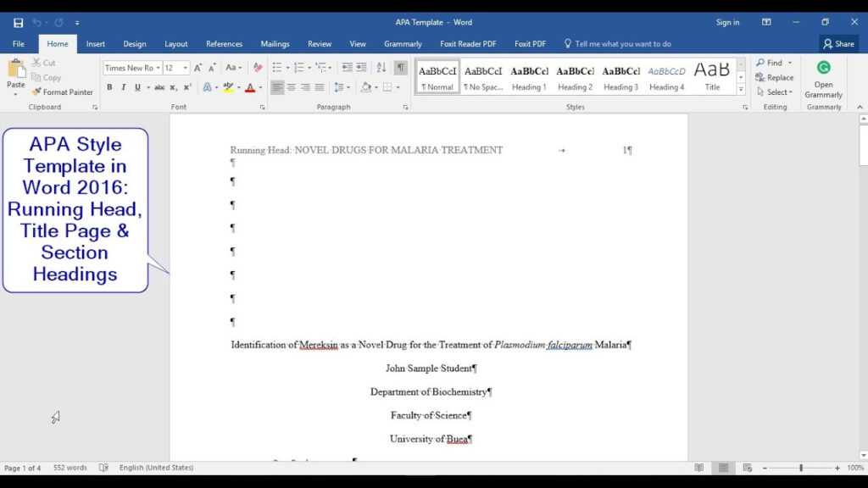
Task: Click the Sign in link
Action: pos(727,22)
